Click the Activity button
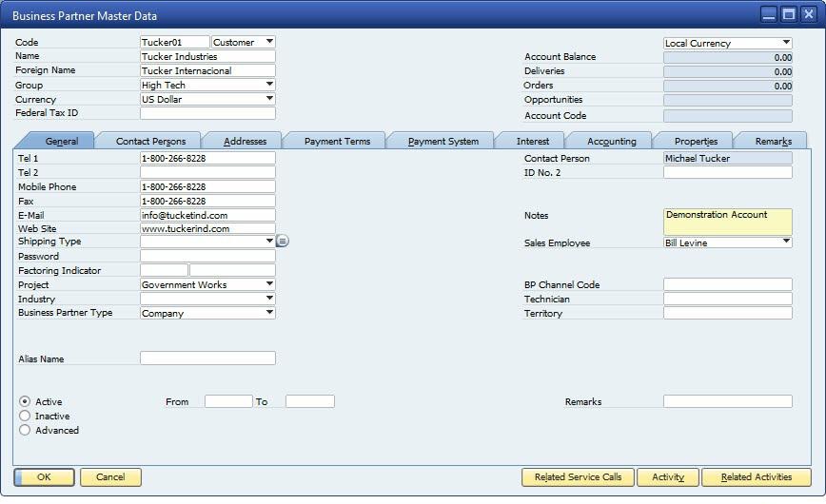This screenshot has height=504, width=826. pyautogui.click(x=668, y=476)
